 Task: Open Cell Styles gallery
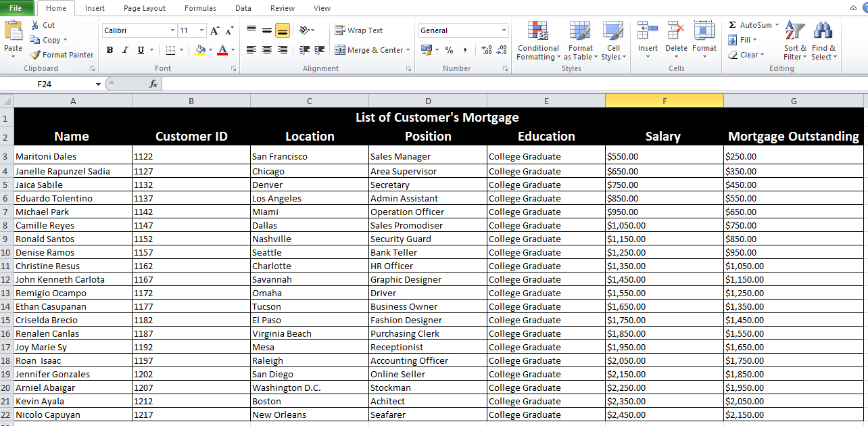pyautogui.click(x=613, y=41)
